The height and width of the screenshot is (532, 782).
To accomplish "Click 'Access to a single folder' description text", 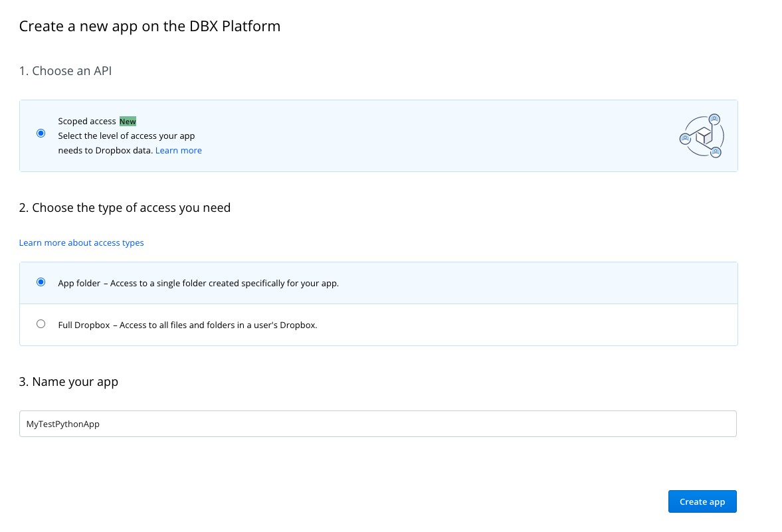I will pos(225,283).
